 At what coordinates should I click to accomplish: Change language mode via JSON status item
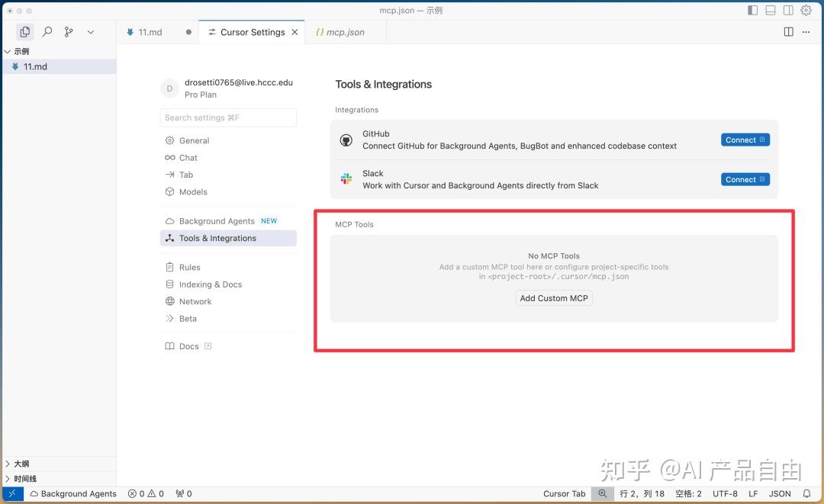(x=780, y=493)
